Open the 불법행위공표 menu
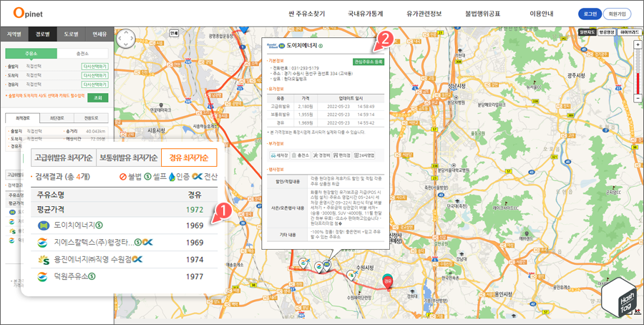The width and height of the screenshot is (644, 325). coord(482,14)
